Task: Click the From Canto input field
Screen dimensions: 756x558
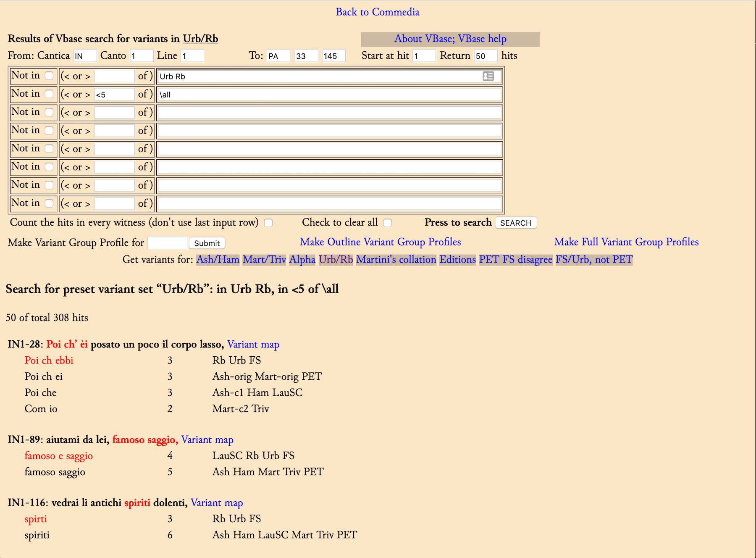Action: 142,56
